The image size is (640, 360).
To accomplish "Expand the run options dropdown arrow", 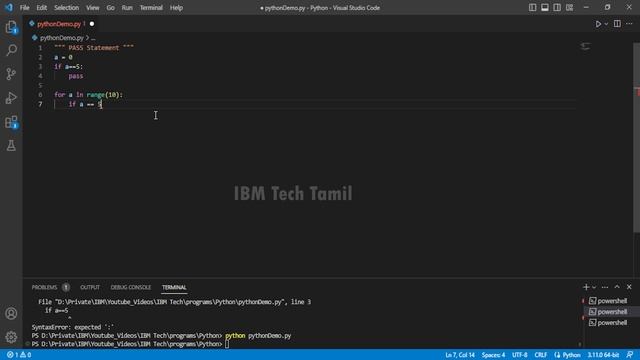I will tap(606, 24).
